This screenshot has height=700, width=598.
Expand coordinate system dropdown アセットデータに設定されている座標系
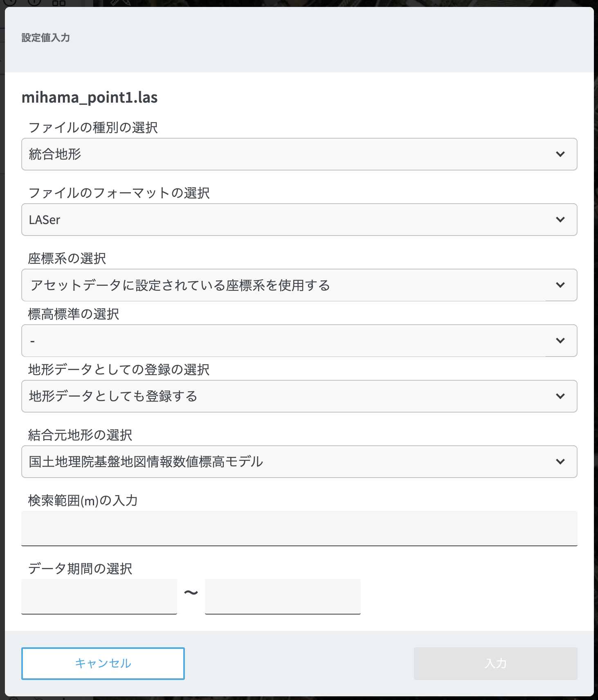pyautogui.click(x=286, y=285)
